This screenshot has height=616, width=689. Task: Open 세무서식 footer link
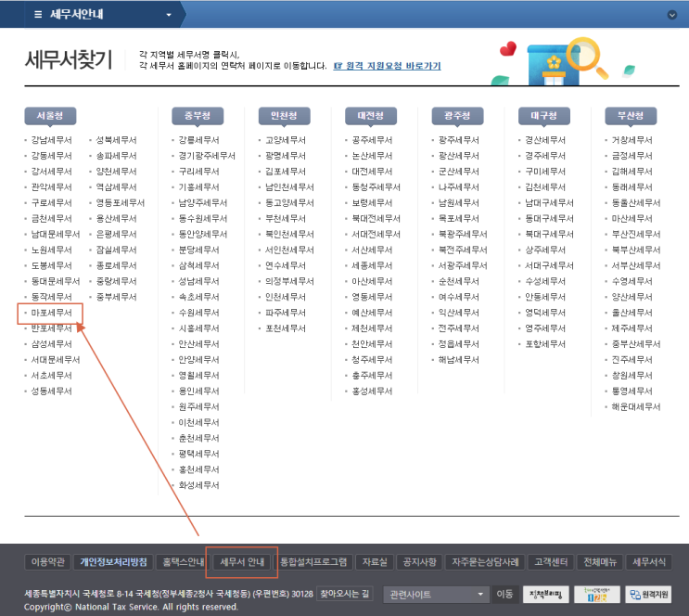(x=648, y=562)
